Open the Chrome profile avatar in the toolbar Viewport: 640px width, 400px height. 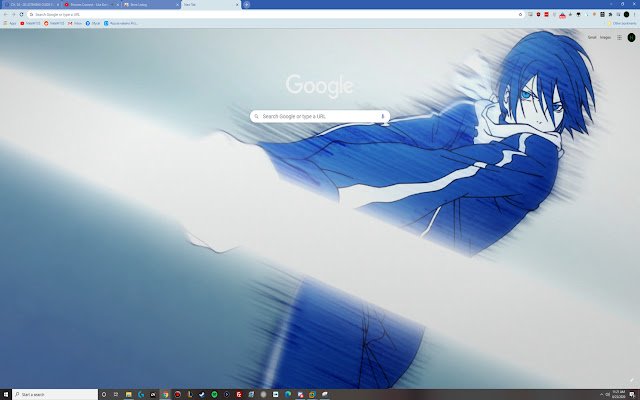(626, 14)
